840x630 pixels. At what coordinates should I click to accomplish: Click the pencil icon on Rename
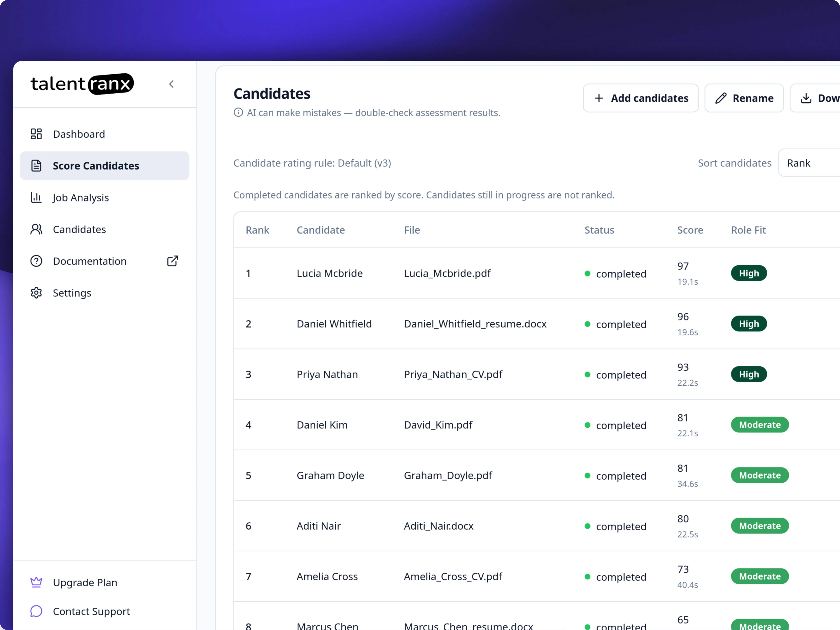pyautogui.click(x=720, y=98)
